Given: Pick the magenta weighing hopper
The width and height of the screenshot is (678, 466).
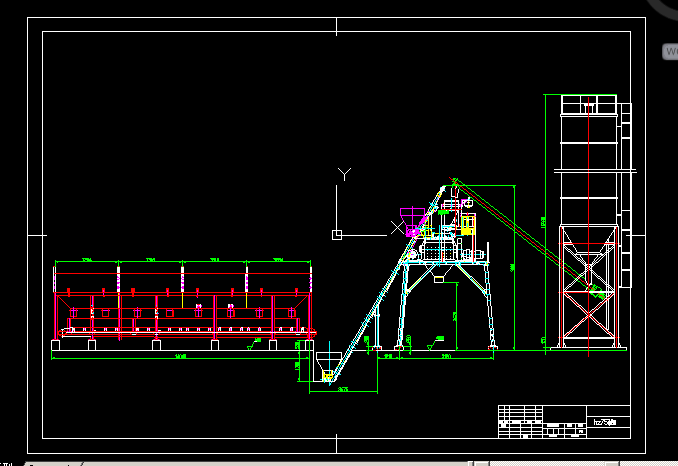Looking at the screenshot, I should [412, 221].
